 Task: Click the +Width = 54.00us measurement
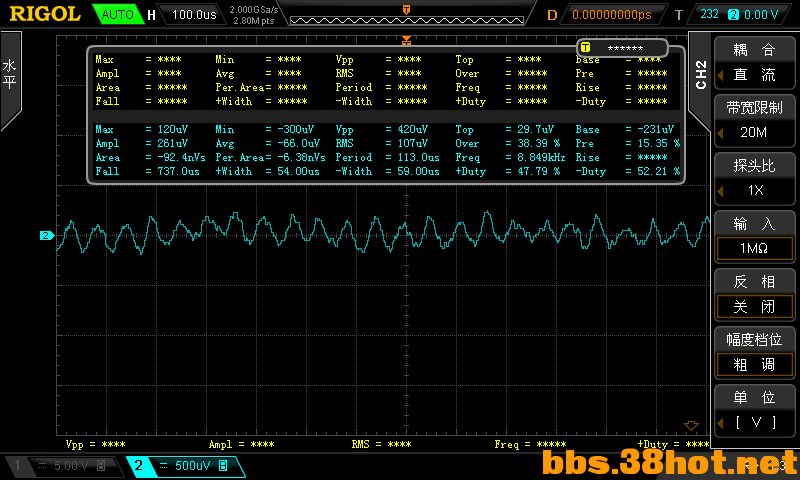point(267,171)
